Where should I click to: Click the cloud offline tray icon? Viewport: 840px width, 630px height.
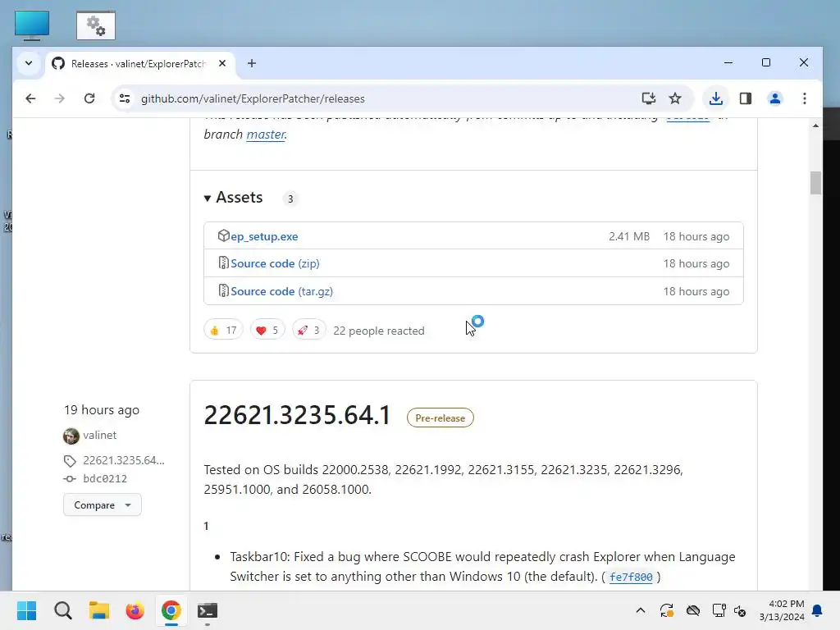(692, 610)
